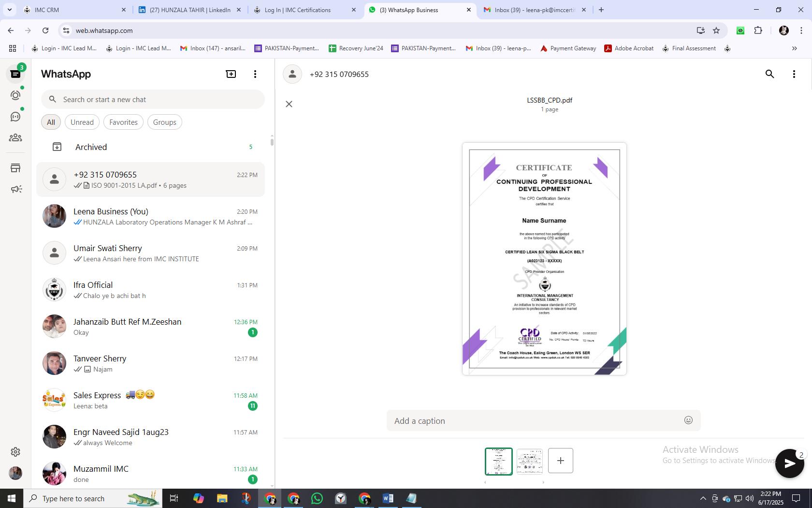Open the Chrome three-dot menu

click(801, 30)
